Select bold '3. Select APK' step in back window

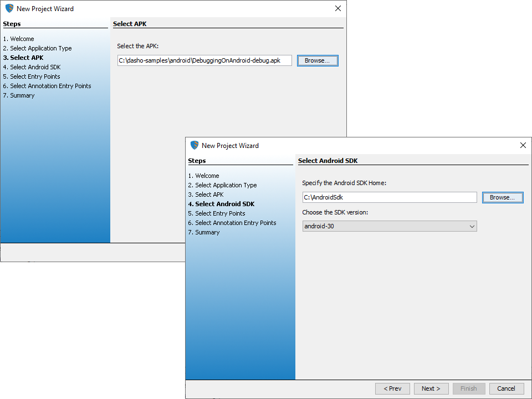tap(23, 58)
